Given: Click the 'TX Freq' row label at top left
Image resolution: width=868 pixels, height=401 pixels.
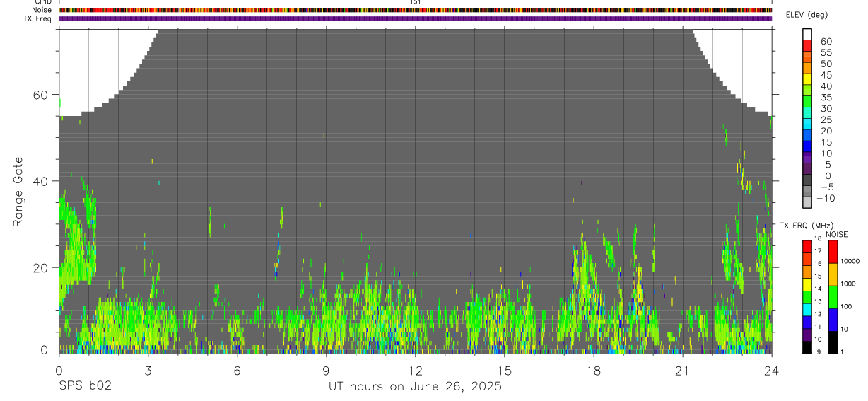Looking at the screenshot, I should tap(38, 18).
